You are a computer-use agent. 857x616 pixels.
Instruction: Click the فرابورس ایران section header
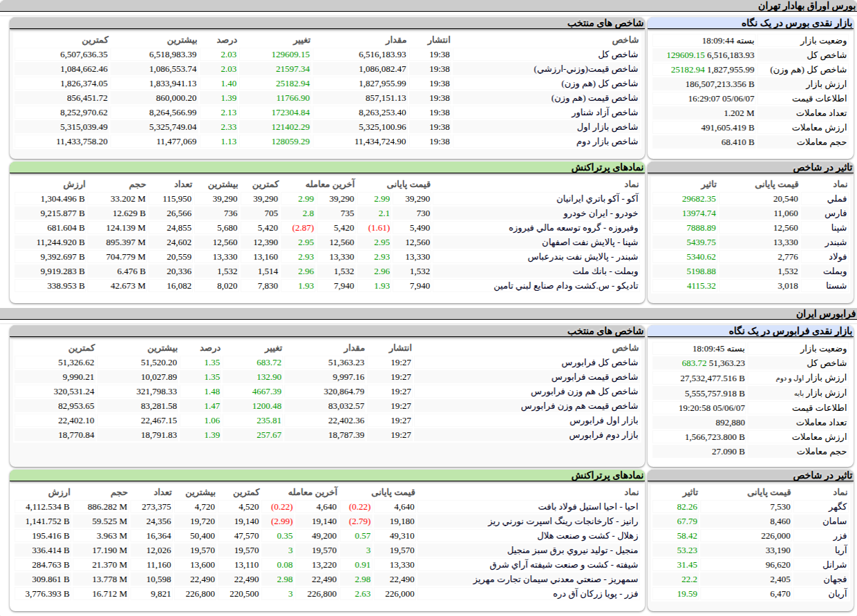pos(825,314)
